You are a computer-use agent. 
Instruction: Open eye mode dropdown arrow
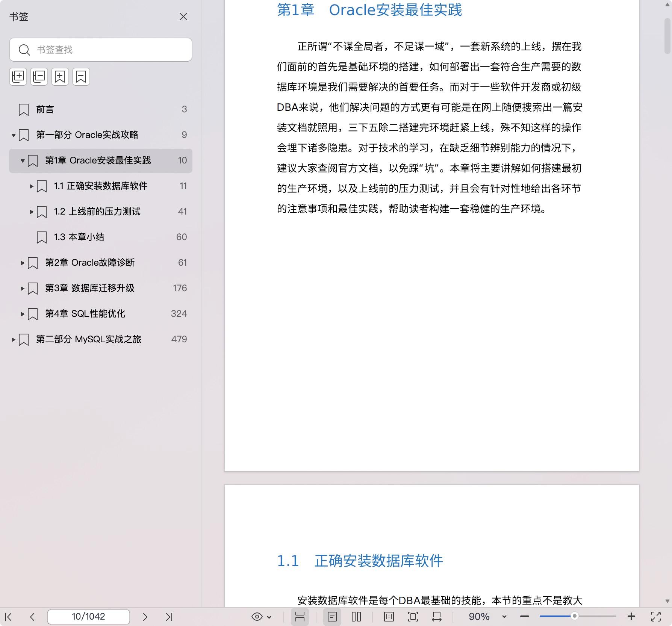coord(269,617)
